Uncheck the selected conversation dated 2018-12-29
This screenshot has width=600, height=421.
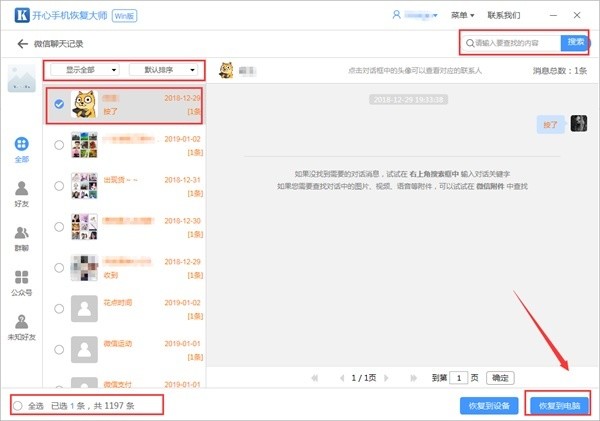(x=59, y=104)
